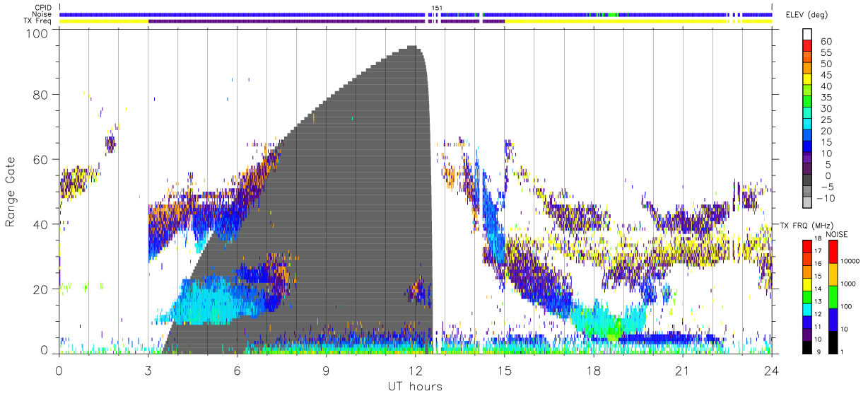Click the '1000' label on the NOISE legend

tap(848, 284)
